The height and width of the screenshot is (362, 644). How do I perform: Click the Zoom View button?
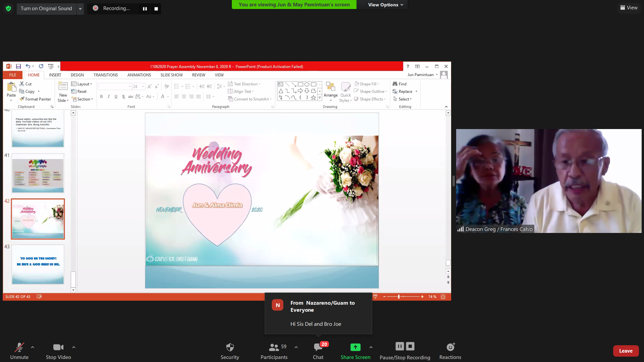pyautogui.click(x=629, y=7)
